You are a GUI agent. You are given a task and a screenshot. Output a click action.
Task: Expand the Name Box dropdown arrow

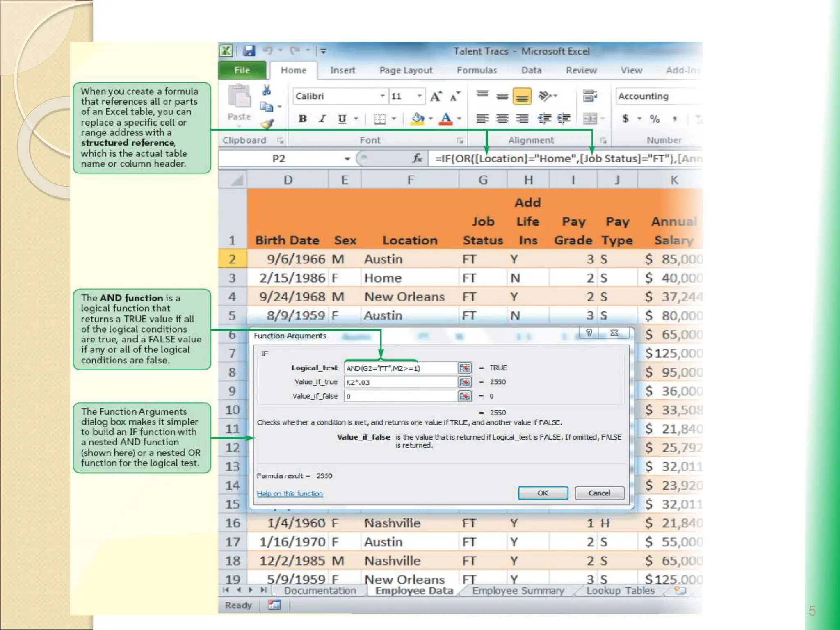click(347, 159)
